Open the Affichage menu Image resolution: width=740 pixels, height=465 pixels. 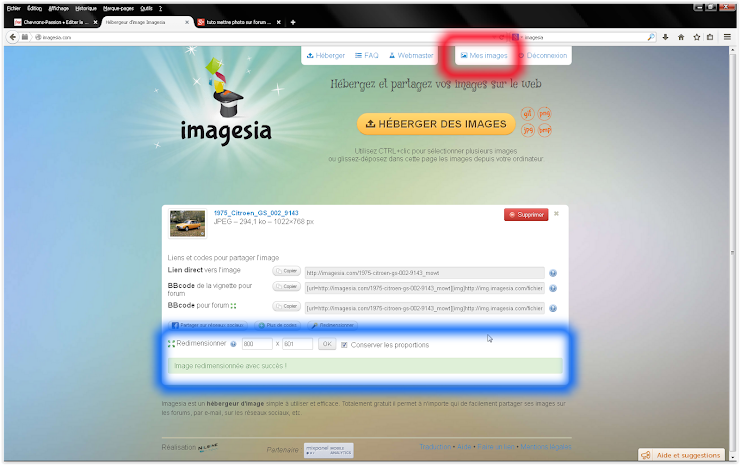pyautogui.click(x=59, y=8)
